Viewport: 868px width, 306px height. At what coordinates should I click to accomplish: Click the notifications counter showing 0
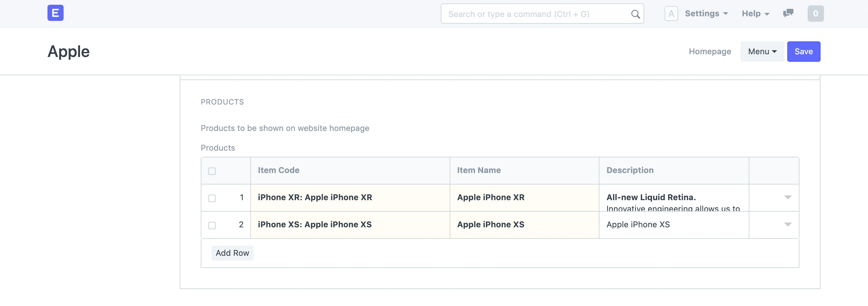tap(815, 14)
